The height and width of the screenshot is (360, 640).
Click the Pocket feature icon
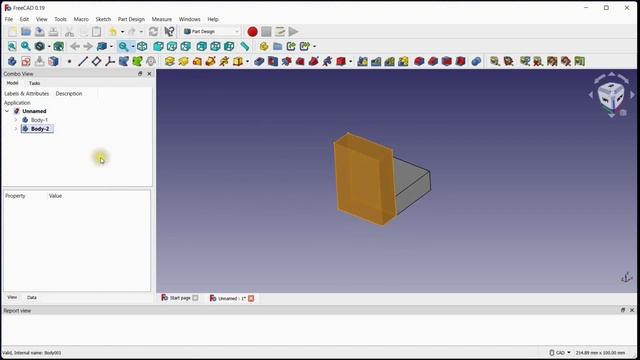pyautogui.click(x=259, y=61)
